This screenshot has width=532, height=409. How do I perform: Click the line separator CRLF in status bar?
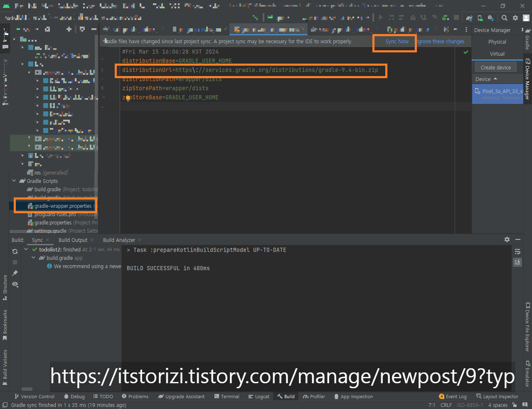[x=446, y=405]
